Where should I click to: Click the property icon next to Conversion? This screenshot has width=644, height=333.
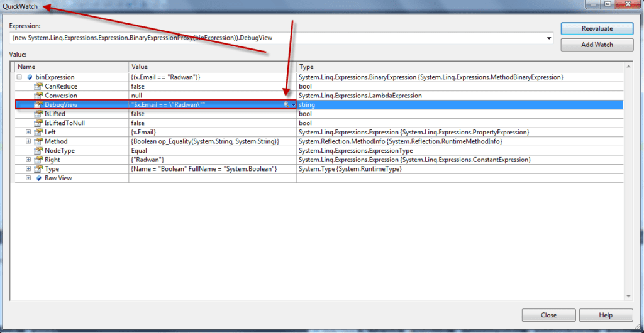coord(38,96)
